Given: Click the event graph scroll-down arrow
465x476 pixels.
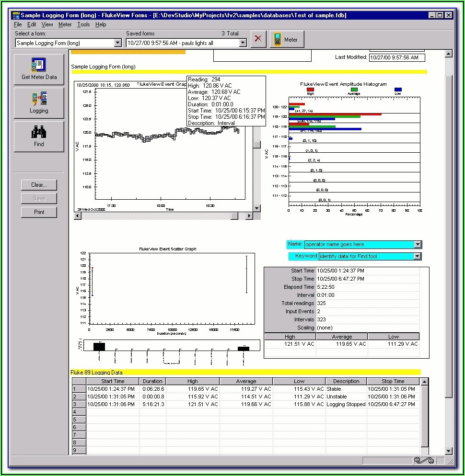Looking at the screenshot, I should [257, 208].
